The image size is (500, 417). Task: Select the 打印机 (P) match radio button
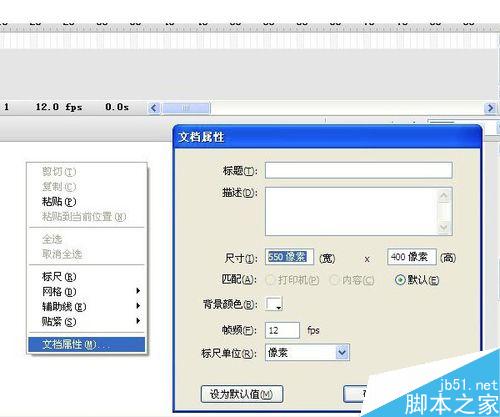[x=270, y=280]
